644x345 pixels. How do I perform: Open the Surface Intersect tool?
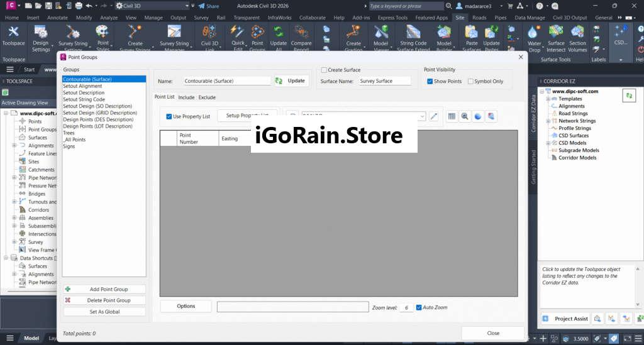pos(556,38)
